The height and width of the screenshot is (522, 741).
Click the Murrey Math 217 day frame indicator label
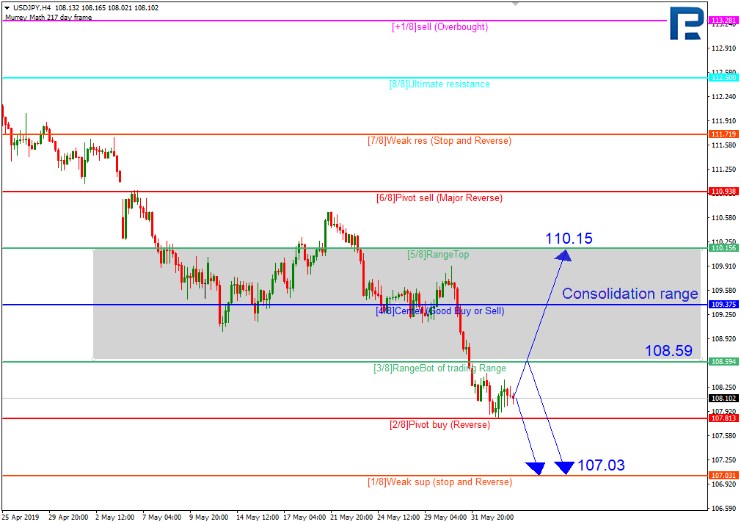(x=48, y=17)
